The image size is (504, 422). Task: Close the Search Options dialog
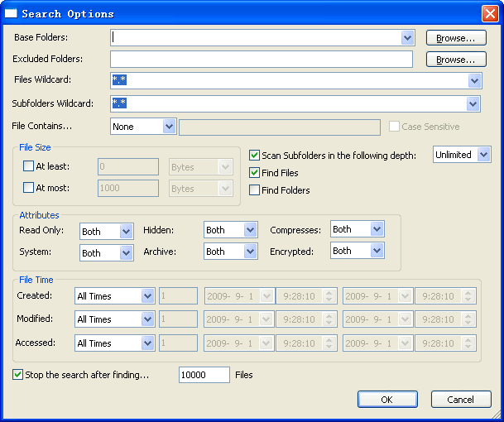pos(489,13)
